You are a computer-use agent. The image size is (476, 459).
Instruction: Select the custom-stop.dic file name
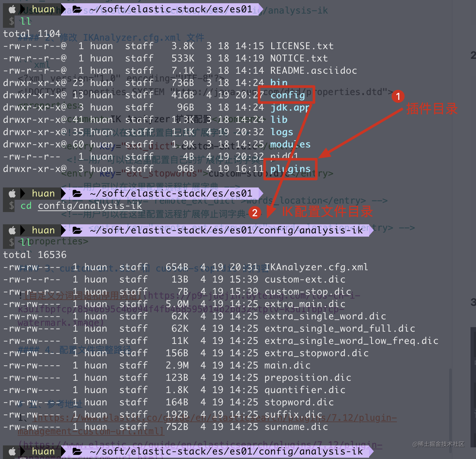(308, 292)
